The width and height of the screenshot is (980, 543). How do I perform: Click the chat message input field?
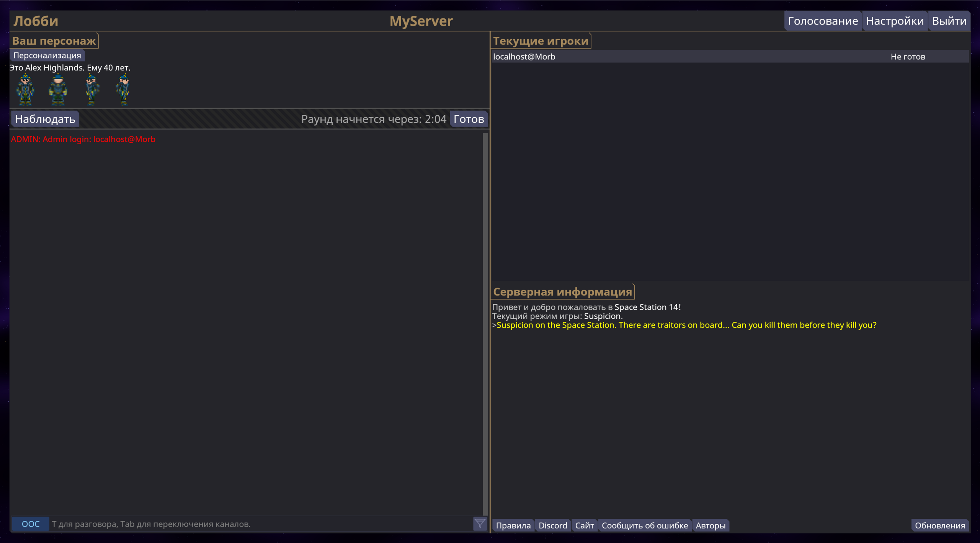[x=260, y=524]
